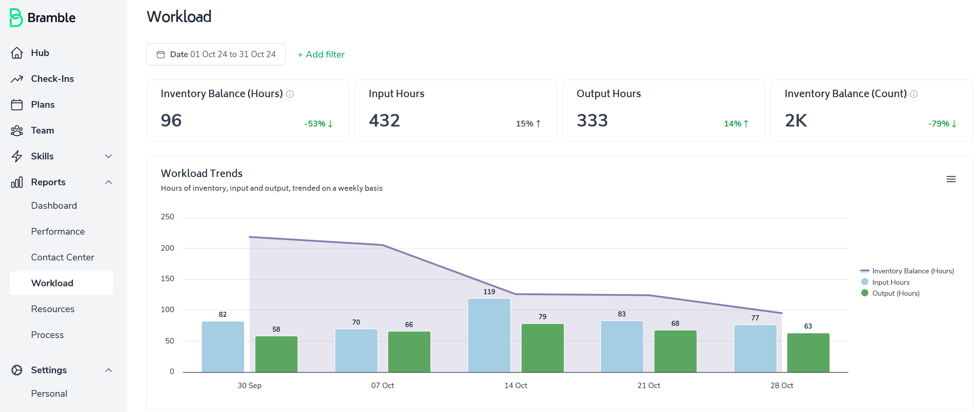This screenshot has width=980, height=412.
Task: Click the Bramble logo icon
Action: 16,18
